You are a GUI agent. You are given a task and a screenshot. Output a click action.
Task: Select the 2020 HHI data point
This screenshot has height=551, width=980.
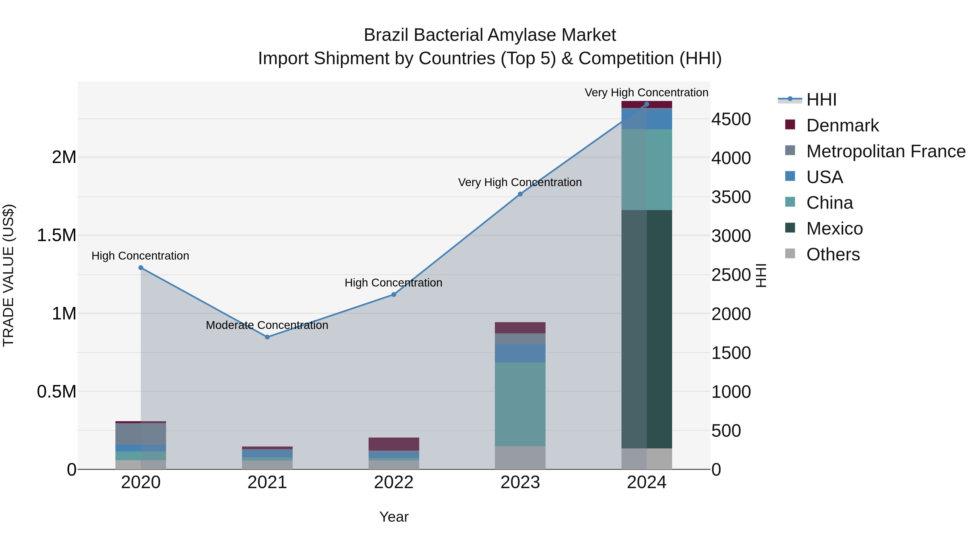tap(141, 268)
